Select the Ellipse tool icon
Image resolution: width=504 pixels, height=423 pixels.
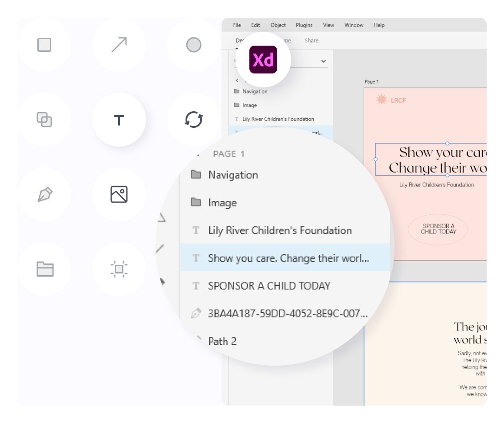tap(194, 45)
